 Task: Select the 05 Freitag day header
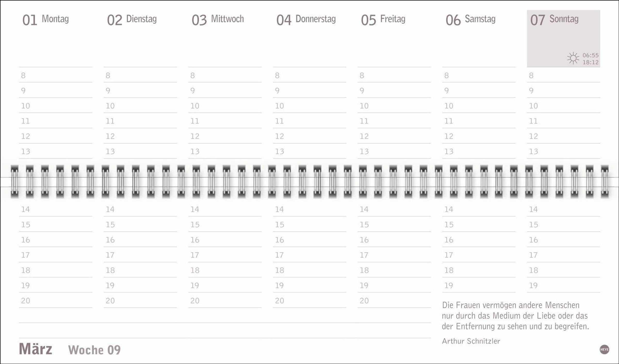(383, 20)
